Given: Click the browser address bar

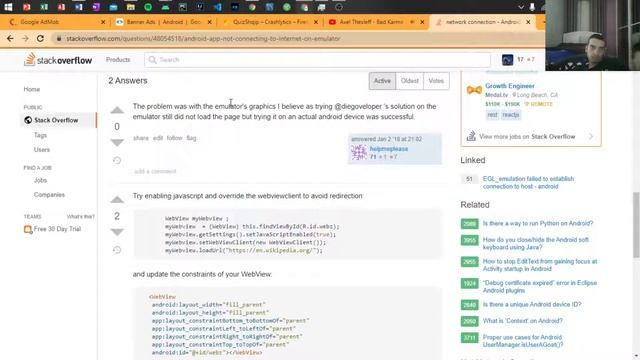Looking at the screenshot, I should click(x=298, y=38).
